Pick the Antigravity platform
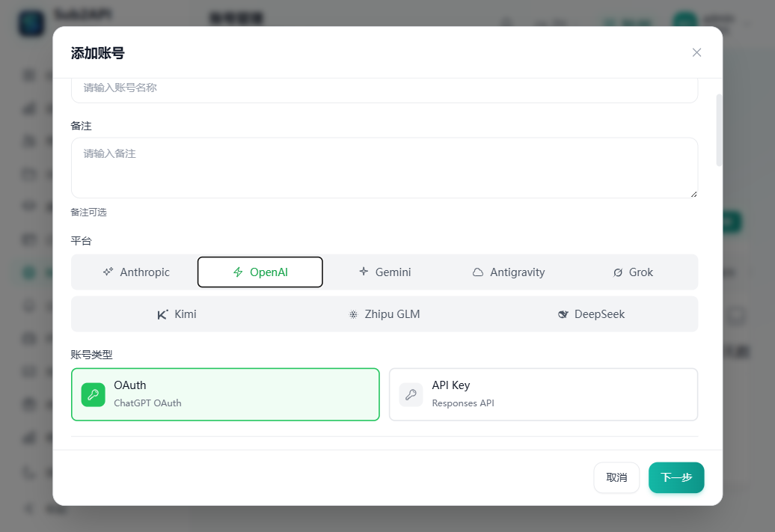The height and width of the screenshot is (532, 775). pos(509,272)
